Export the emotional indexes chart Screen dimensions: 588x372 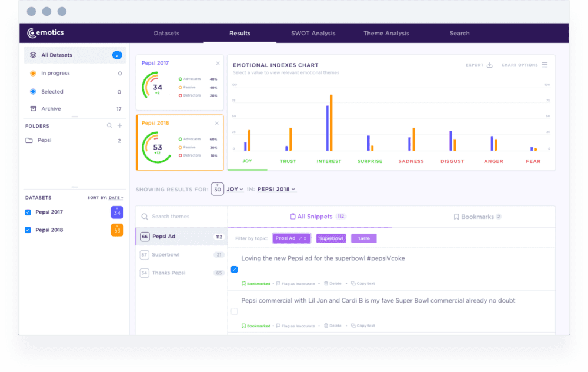coord(479,65)
